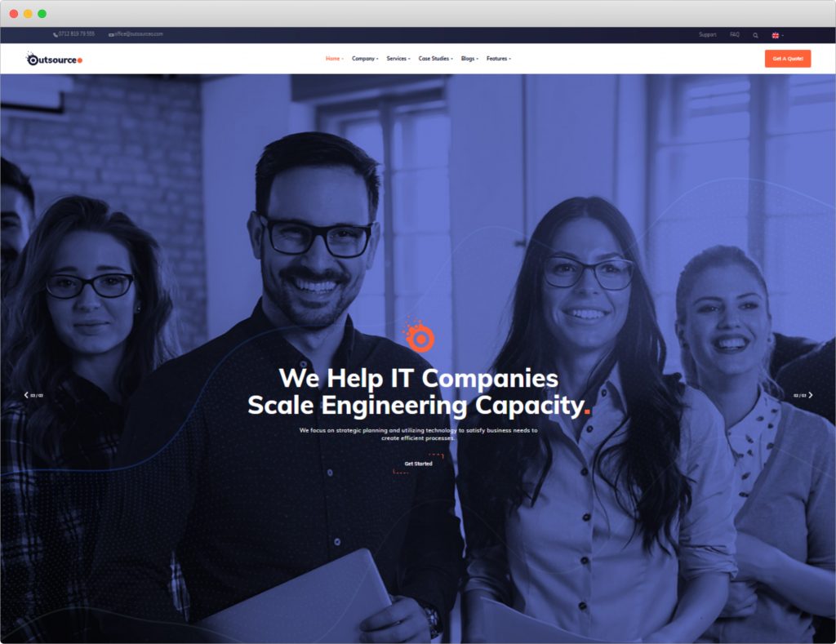Image resolution: width=836 pixels, height=644 pixels.
Task: Expand the Company menu dropdown
Action: [365, 59]
